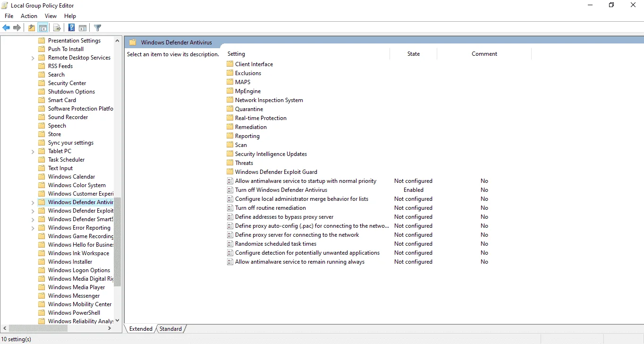The width and height of the screenshot is (644, 344).
Task: Expand the Windows Defender SmartScreen tree node
Action: pos(33,220)
